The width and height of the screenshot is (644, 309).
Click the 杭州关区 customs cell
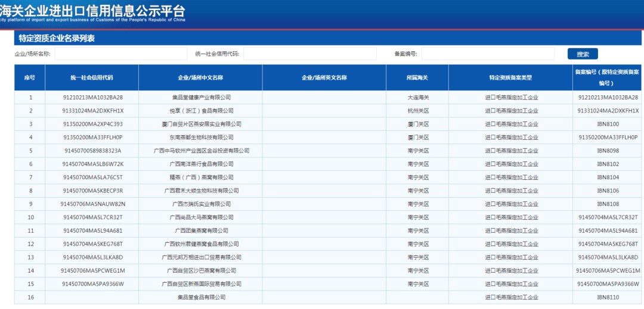click(417, 111)
